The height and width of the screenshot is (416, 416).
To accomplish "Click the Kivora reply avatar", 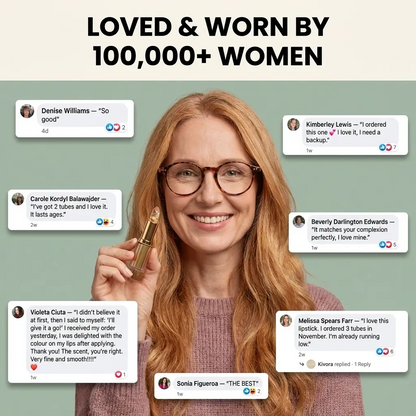I will coord(311,364).
